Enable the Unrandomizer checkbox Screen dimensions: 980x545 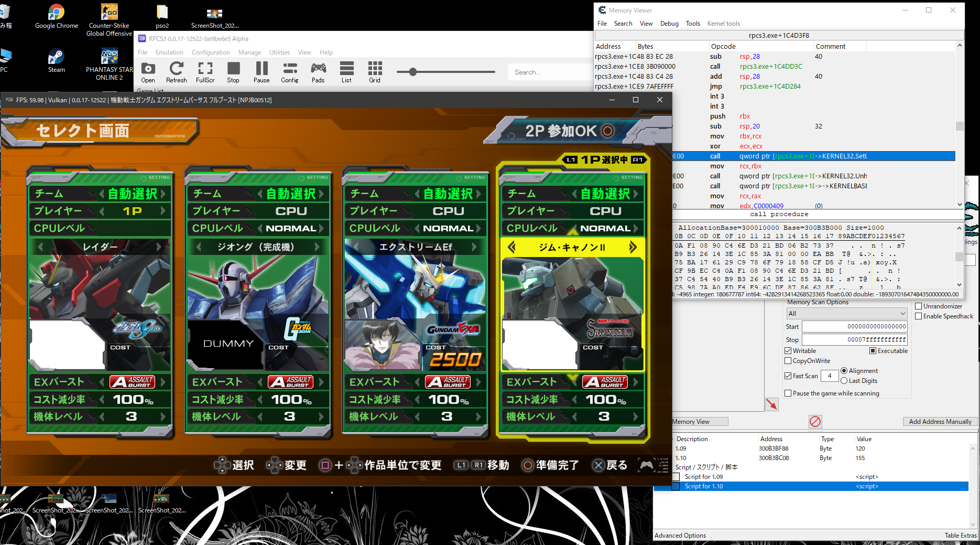918,306
